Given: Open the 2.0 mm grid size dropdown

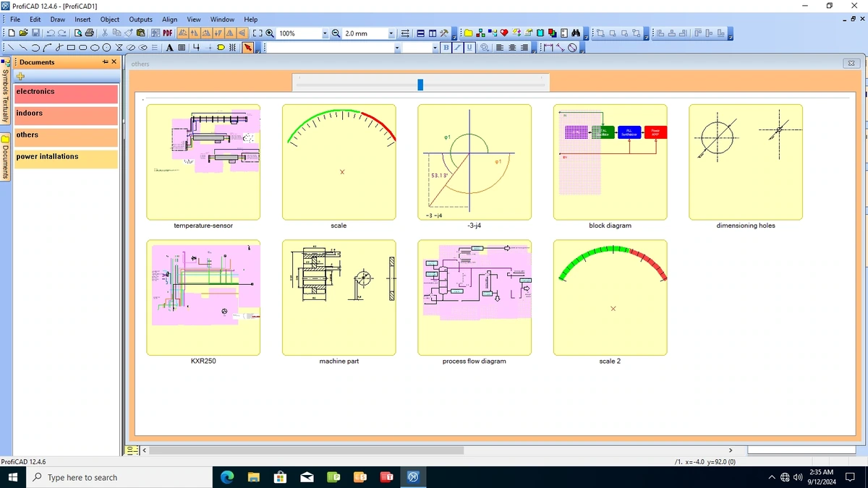Looking at the screenshot, I should point(391,33).
